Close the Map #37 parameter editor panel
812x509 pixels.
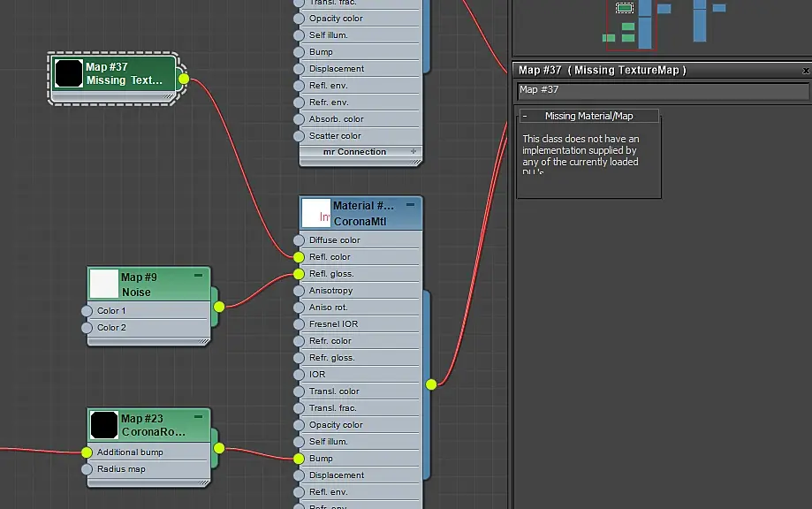[x=806, y=71]
